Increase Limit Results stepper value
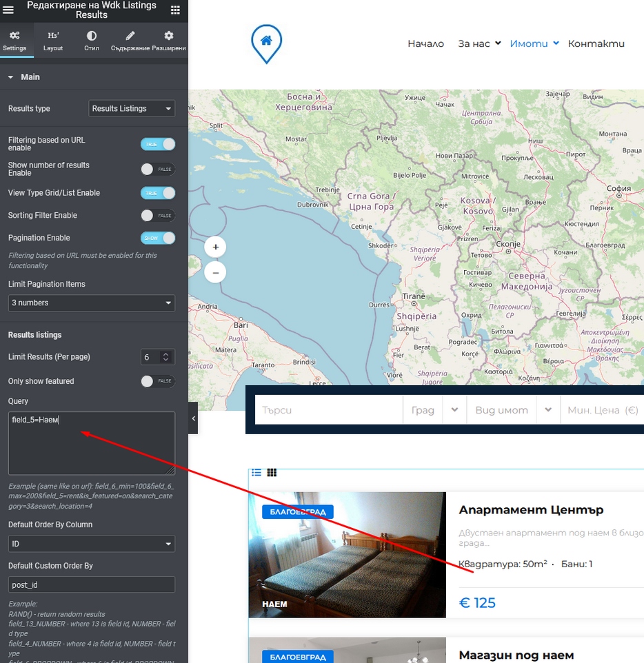Image resolution: width=644 pixels, height=663 pixels. (x=166, y=354)
